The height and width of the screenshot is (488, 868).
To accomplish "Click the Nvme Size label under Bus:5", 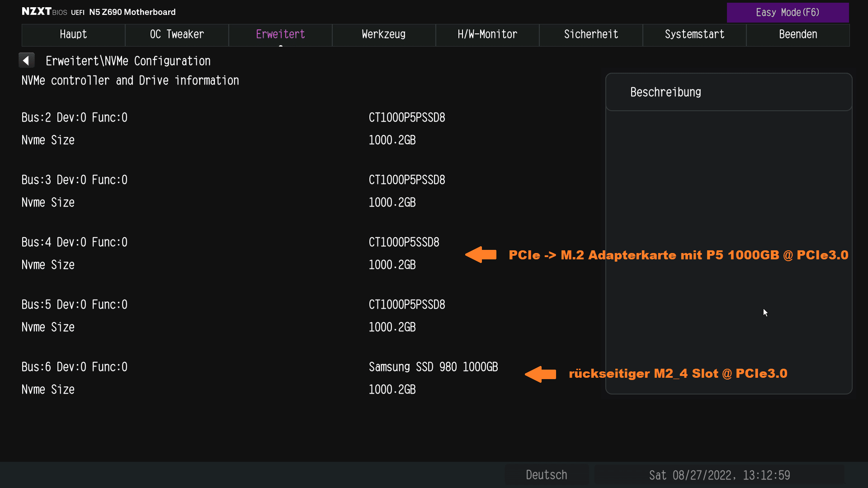I will (48, 327).
